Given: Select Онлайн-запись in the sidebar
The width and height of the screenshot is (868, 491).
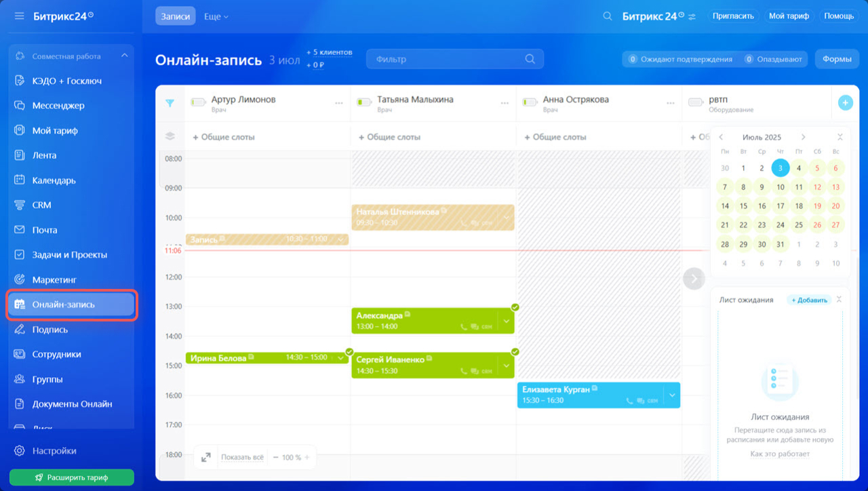Looking at the screenshot, I should (71, 305).
